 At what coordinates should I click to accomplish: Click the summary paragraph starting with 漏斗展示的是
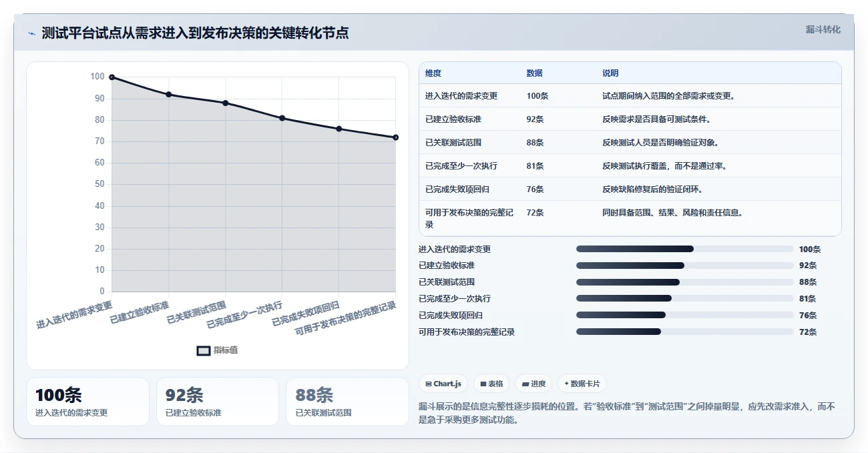[x=627, y=413]
